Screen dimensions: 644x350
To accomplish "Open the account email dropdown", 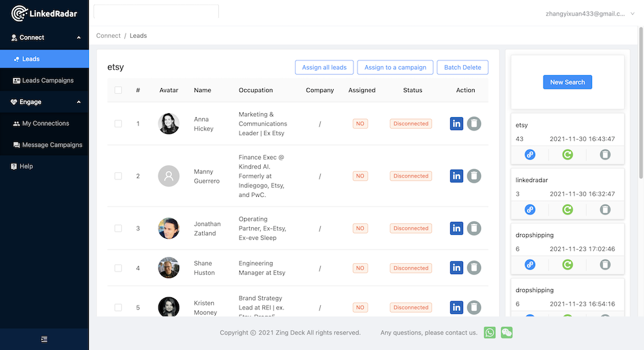I will point(590,14).
